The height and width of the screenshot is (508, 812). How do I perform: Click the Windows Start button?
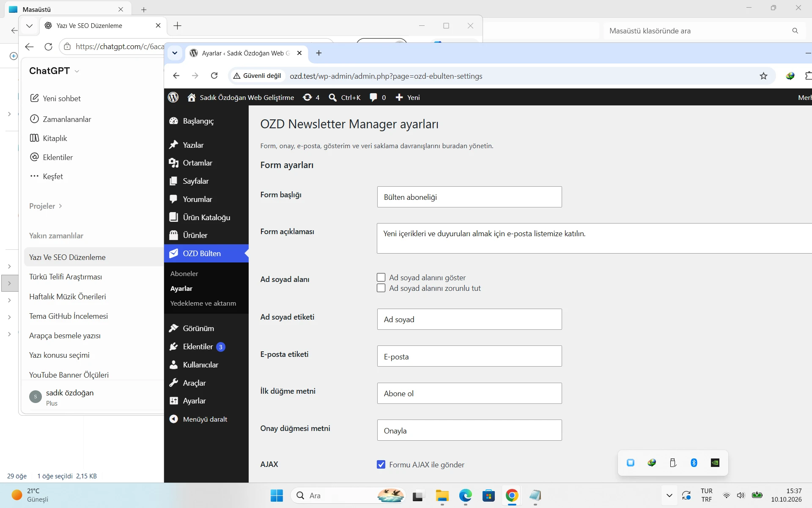(x=277, y=495)
